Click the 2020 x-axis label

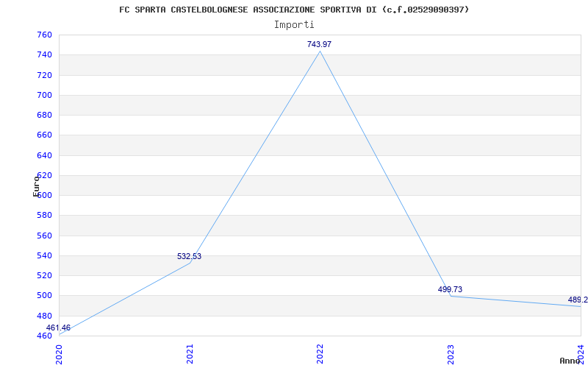point(60,354)
